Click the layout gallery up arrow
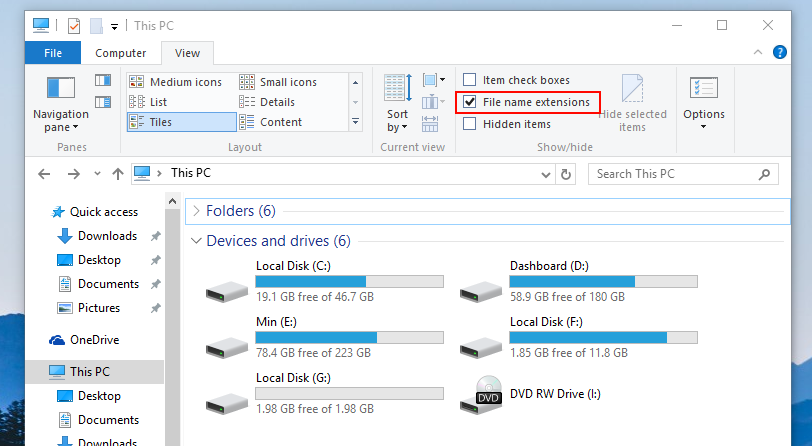The image size is (812, 446). tap(355, 82)
